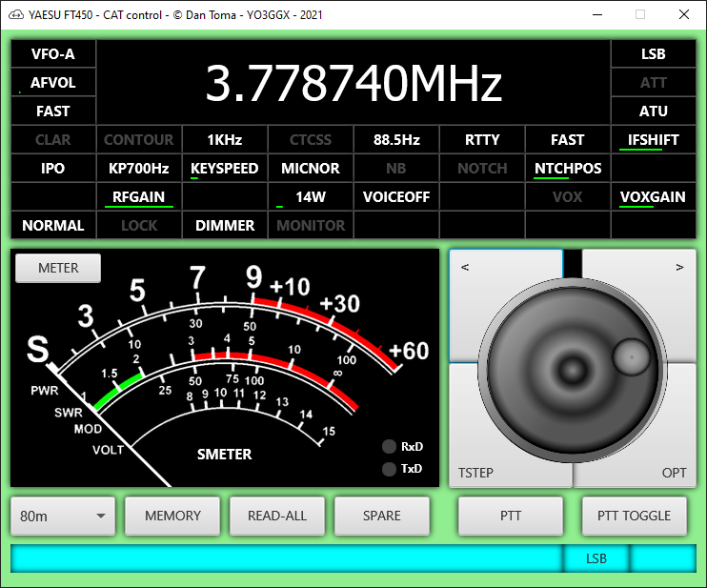707x588 pixels.
Task: Click the PTT button
Action: click(511, 516)
